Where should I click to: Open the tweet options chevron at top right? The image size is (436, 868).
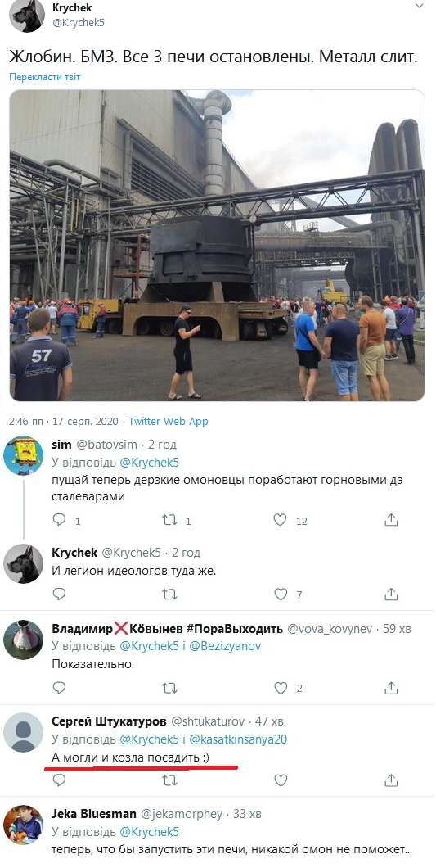pyautogui.click(x=420, y=6)
